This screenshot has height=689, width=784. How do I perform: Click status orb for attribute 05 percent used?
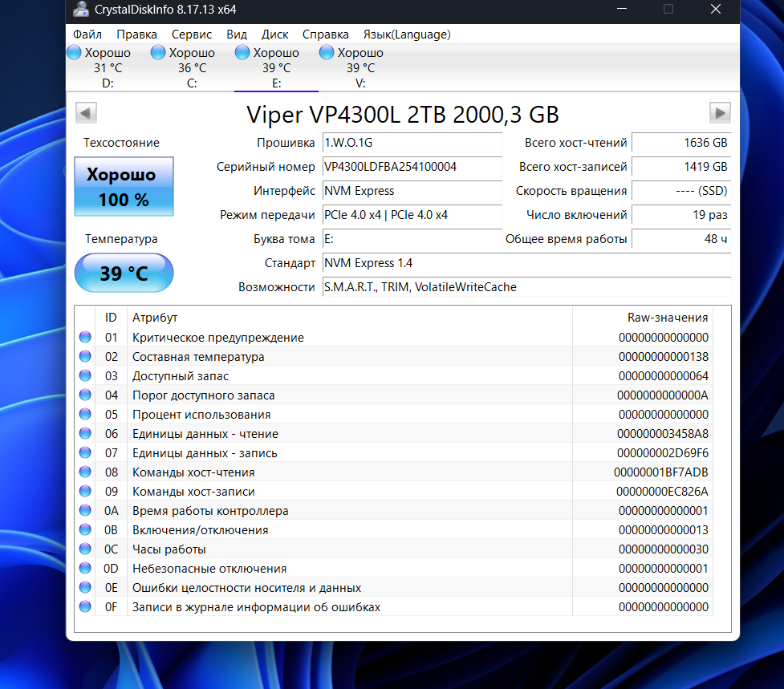pyautogui.click(x=85, y=415)
